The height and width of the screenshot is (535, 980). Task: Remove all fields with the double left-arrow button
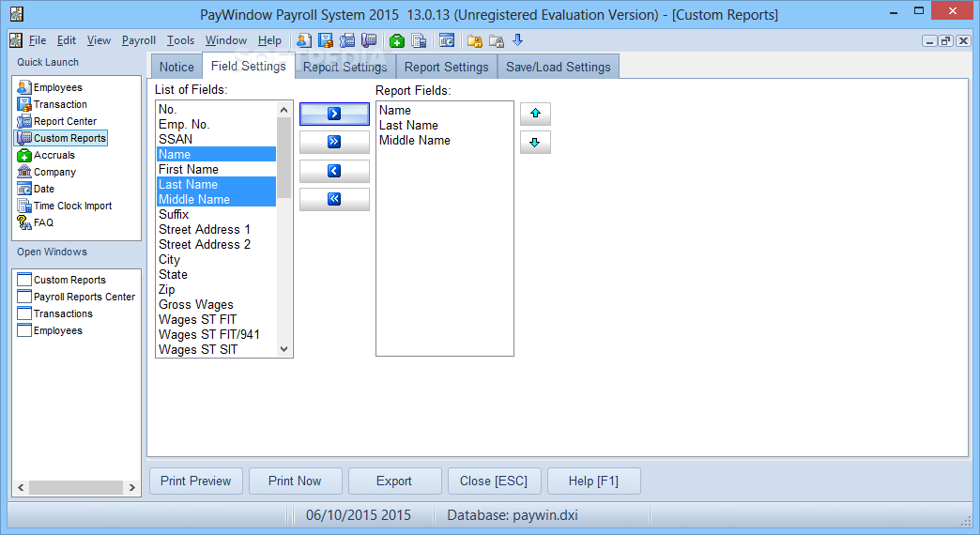[x=334, y=199]
